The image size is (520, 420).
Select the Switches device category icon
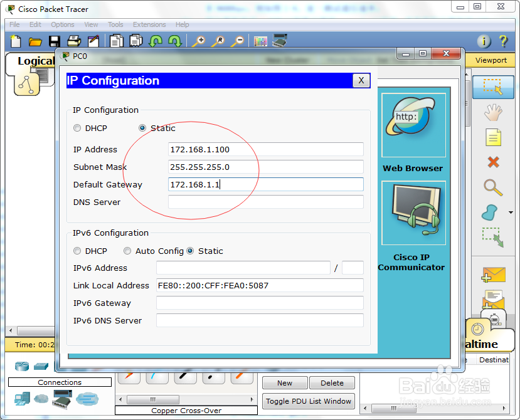[x=41, y=366]
